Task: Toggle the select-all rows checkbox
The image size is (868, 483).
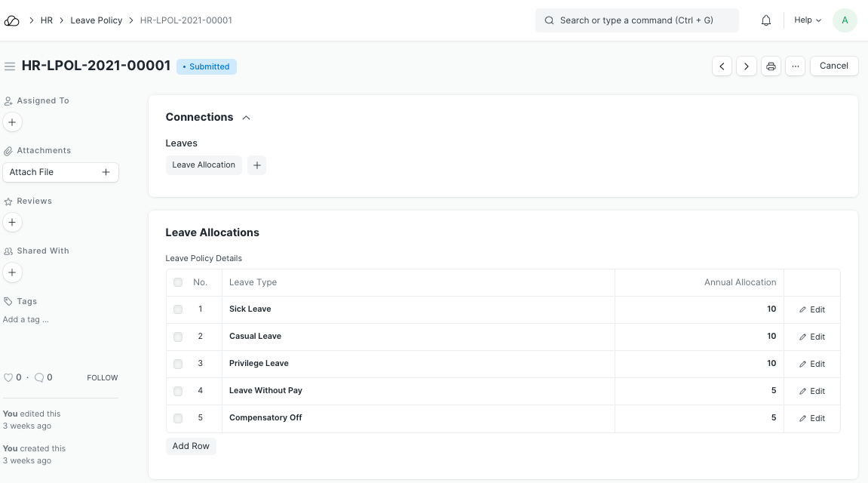Action: [178, 282]
